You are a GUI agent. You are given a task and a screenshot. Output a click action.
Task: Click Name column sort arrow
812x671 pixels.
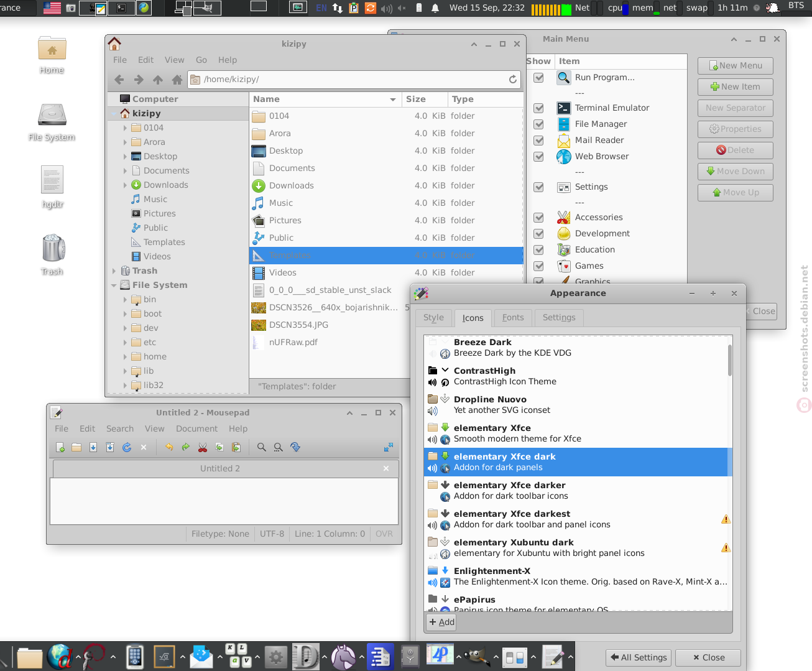pos(393,99)
